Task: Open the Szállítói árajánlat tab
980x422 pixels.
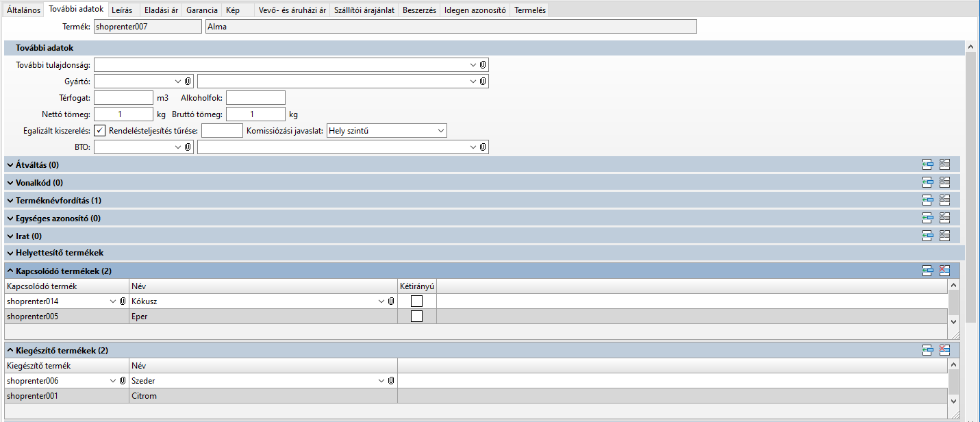Action: pos(364,10)
